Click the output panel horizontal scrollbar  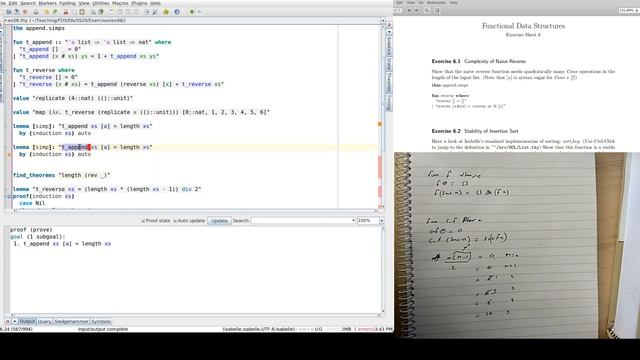pos(196,315)
